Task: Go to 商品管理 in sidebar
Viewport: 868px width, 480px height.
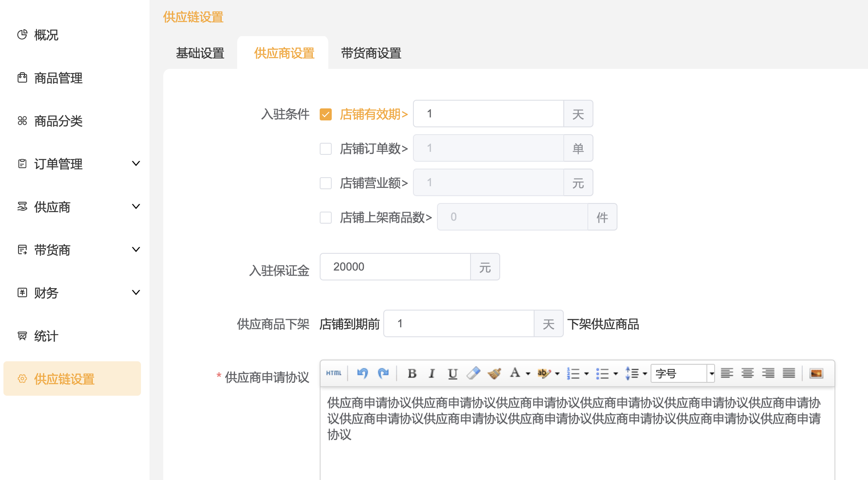Action: [x=58, y=78]
